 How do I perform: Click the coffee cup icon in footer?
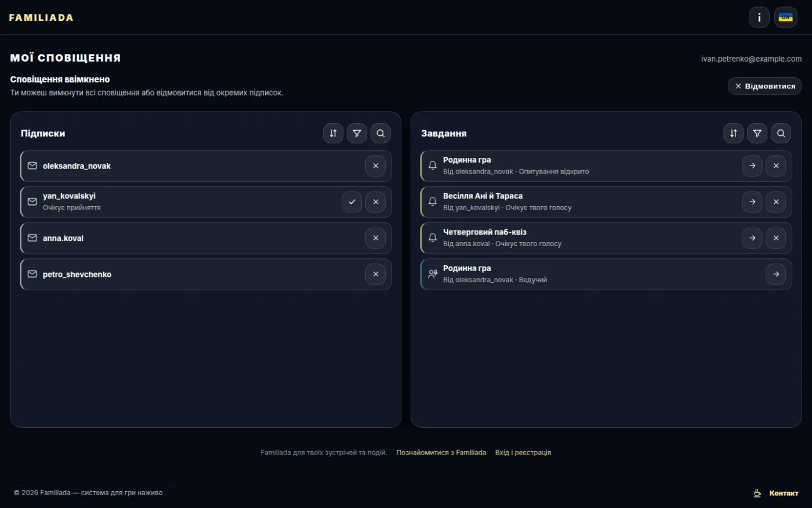pos(757,493)
